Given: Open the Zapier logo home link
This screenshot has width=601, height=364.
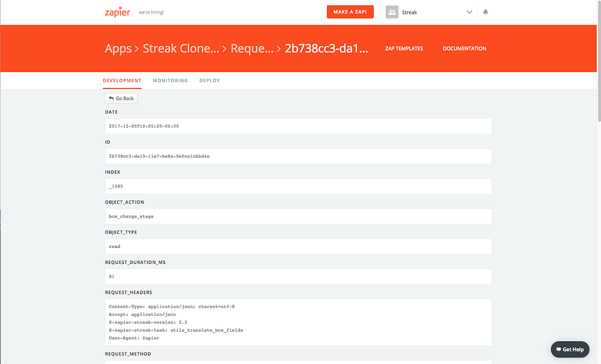Looking at the screenshot, I should click(117, 12).
